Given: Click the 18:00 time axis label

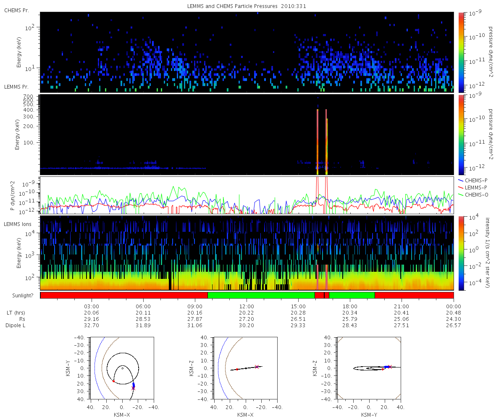Looking at the screenshot, I should (350, 306).
